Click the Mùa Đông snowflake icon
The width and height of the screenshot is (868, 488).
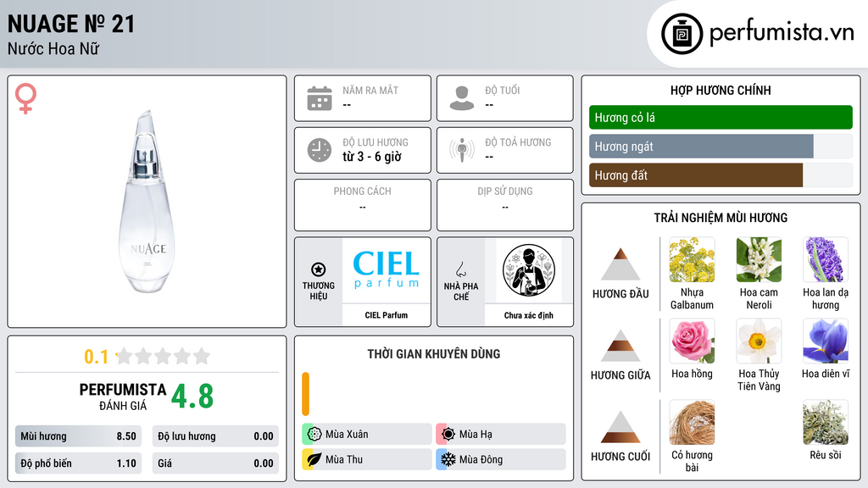448,459
